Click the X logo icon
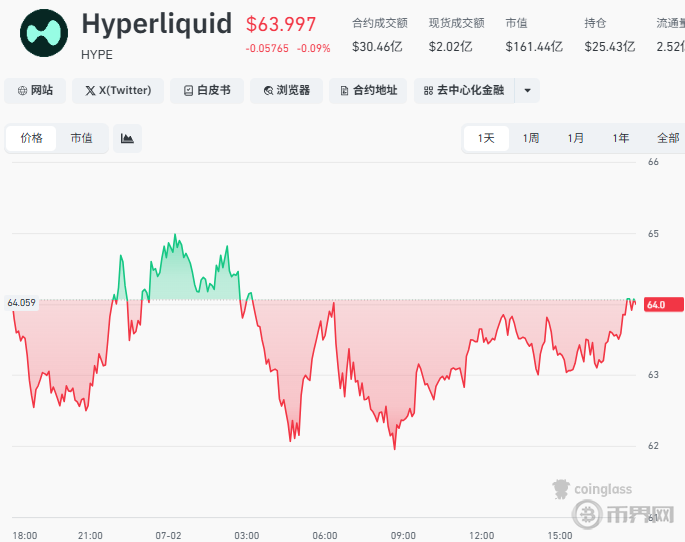 tap(90, 90)
